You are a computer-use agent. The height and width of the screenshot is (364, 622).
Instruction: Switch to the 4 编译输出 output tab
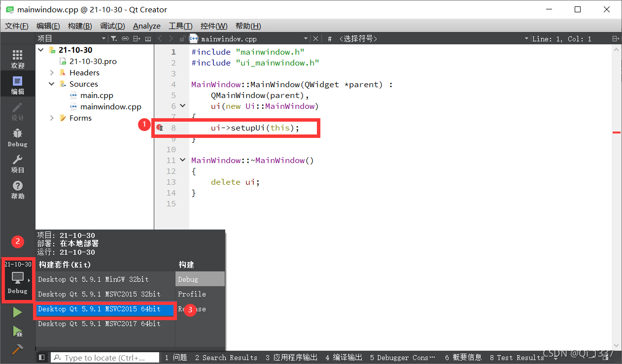[344, 358]
